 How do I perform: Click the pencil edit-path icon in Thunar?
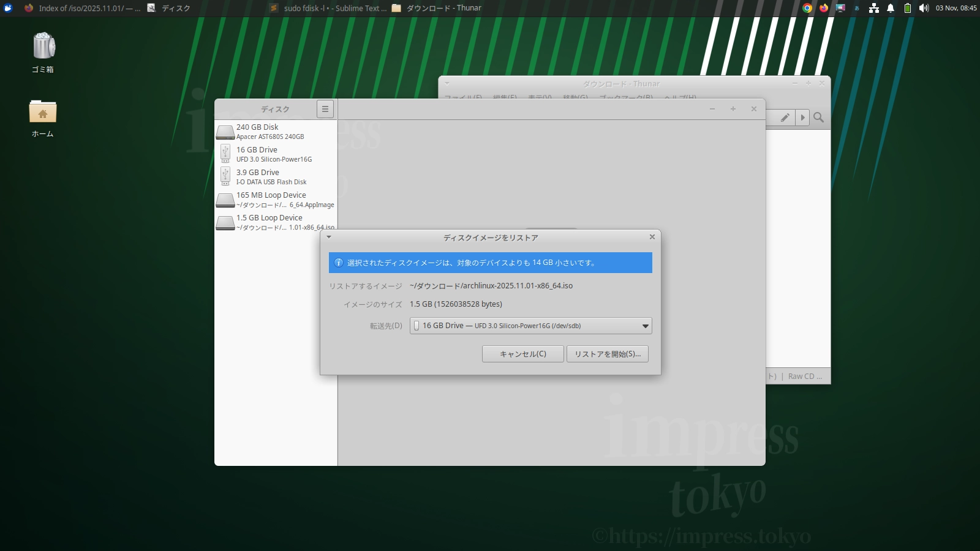785,118
